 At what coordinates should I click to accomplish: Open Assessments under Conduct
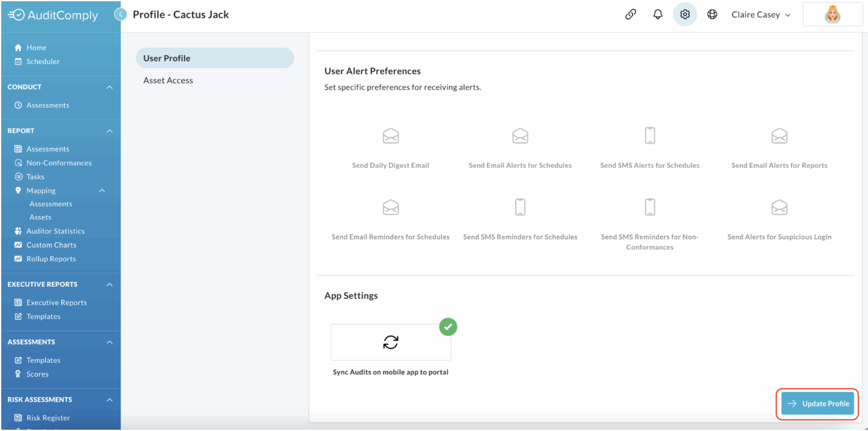point(48,105)
